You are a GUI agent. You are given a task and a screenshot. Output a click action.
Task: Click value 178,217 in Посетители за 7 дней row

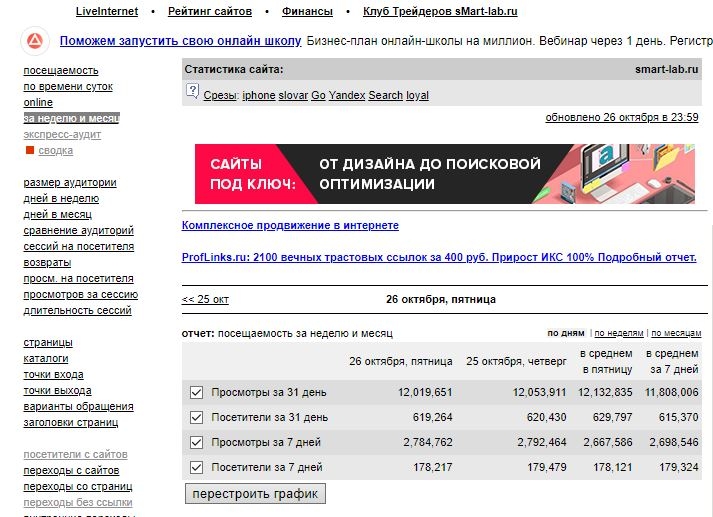[x=432, y=467]
